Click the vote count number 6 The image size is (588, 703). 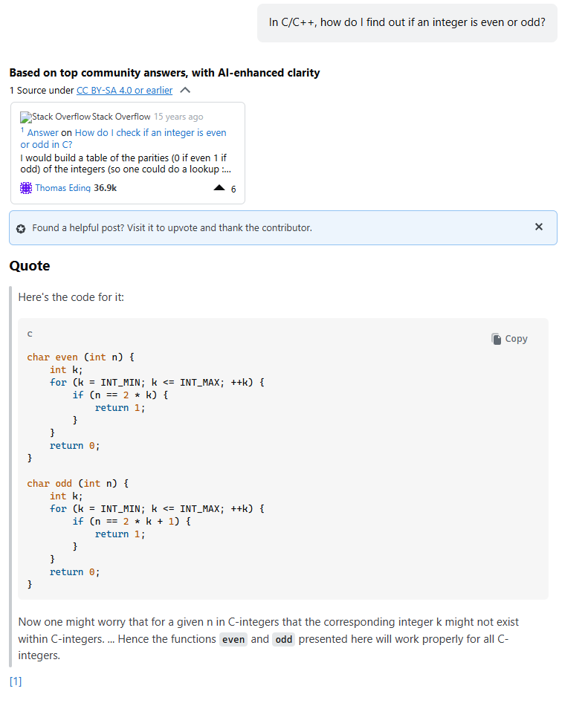233,189
